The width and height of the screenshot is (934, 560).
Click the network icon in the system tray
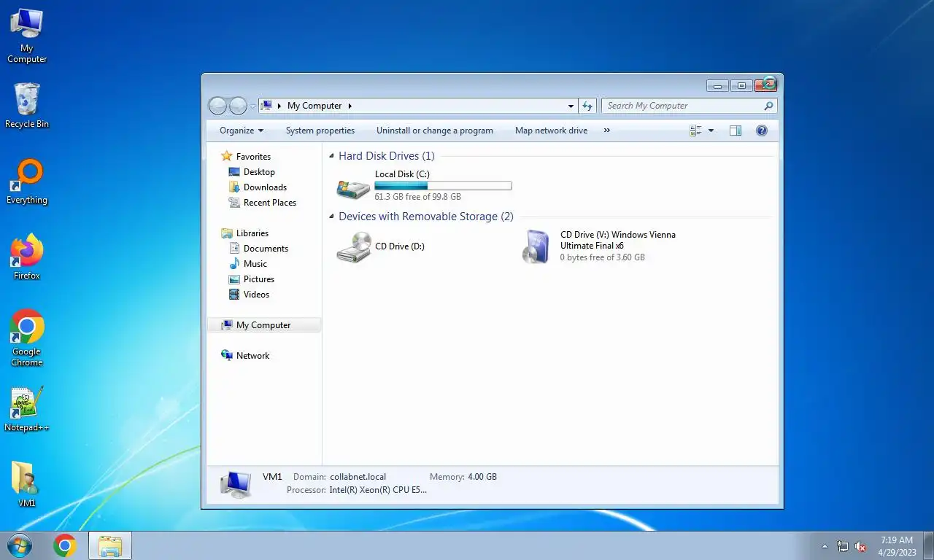click(843, 546)
